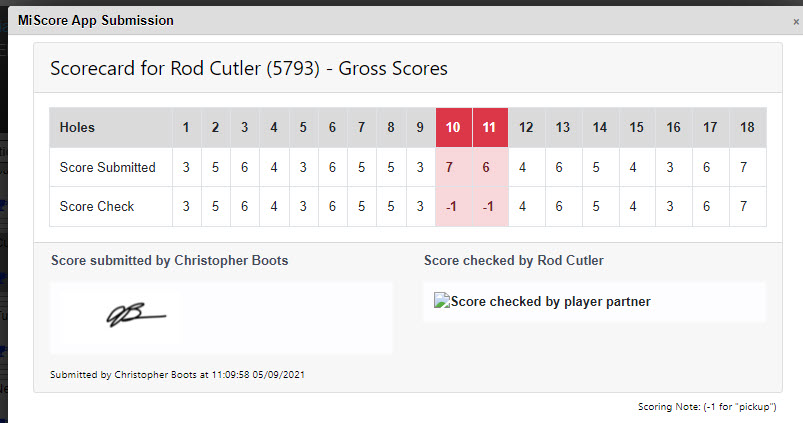803x423 pixels.
Task: Click the Score checked by Rod Cutler heading
Action: pyautogui.click(x=513, y=261)
